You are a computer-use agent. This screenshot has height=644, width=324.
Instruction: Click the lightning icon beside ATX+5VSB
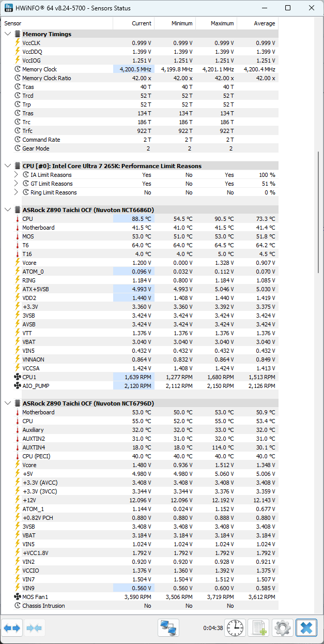point(18,289)
